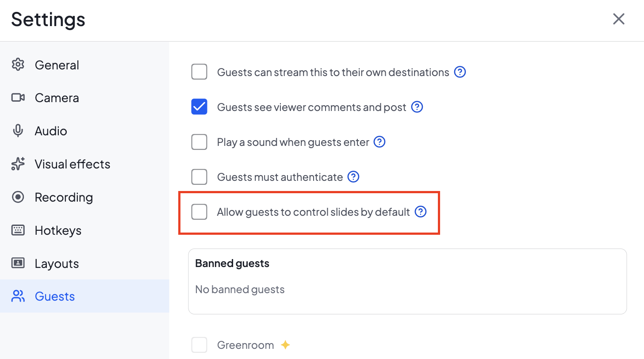The height and width of the screenshot is (359, 644).
Task: Toggle the Greenroom checkbox
Action: click(199, 345)
